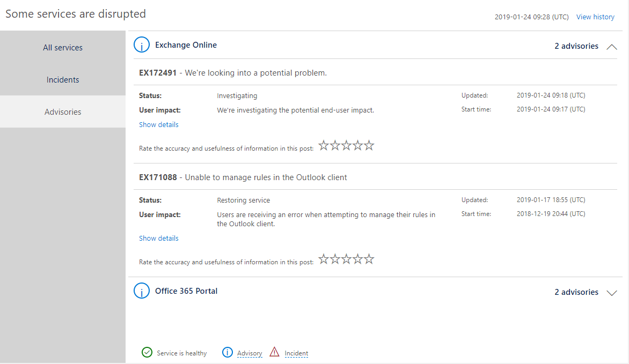This screenshot has width=629, height=364.
Task: Click the Incident legend link
Action: tap(296, 353)
